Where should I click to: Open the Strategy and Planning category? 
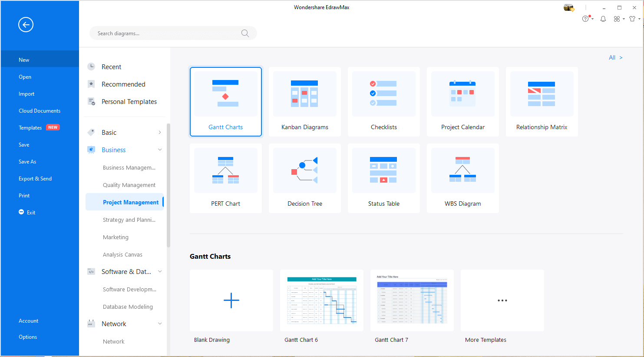[129, 220]
